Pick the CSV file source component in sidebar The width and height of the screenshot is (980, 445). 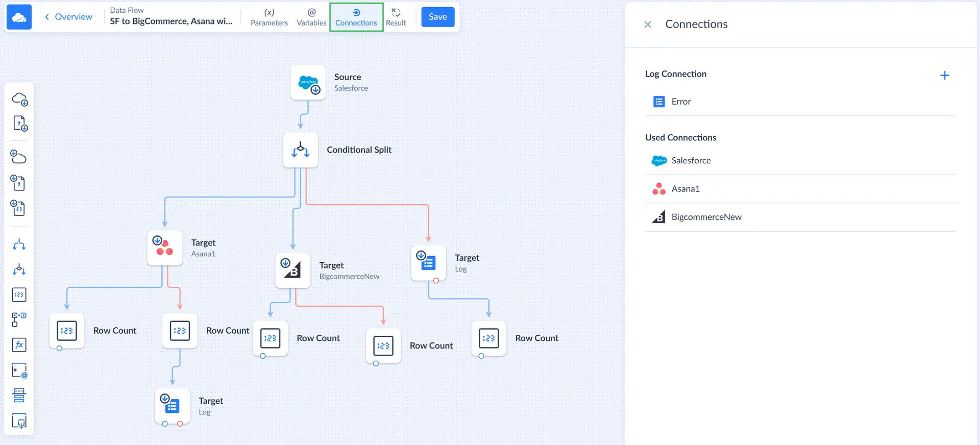(19, 123)
